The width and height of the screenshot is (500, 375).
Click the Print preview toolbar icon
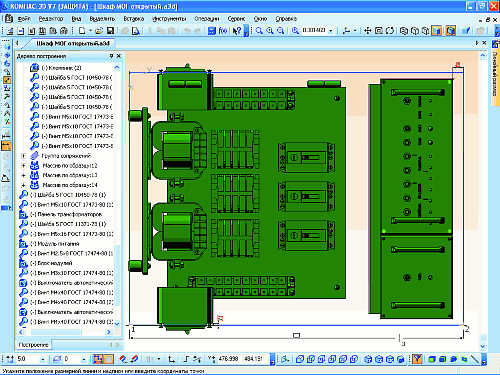[136, 31]
